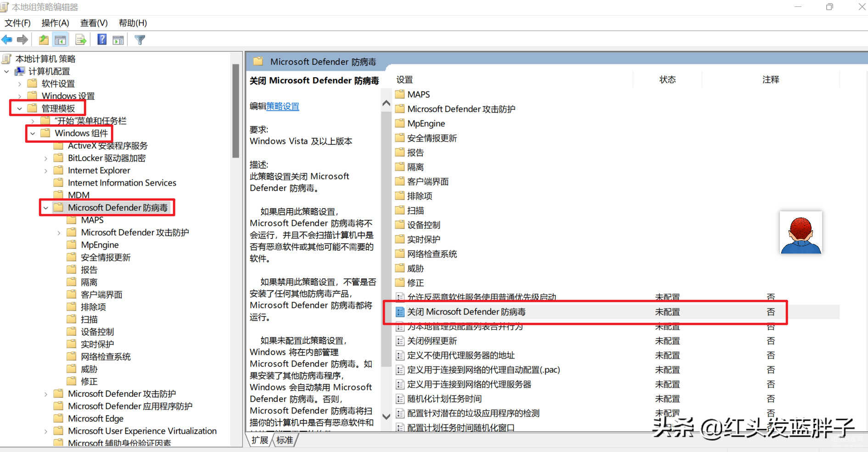Viewport: 868px width, 452px height.
Task: Click the left tree vertical scrollbar thumb
Action: click(x=236, y=111)
